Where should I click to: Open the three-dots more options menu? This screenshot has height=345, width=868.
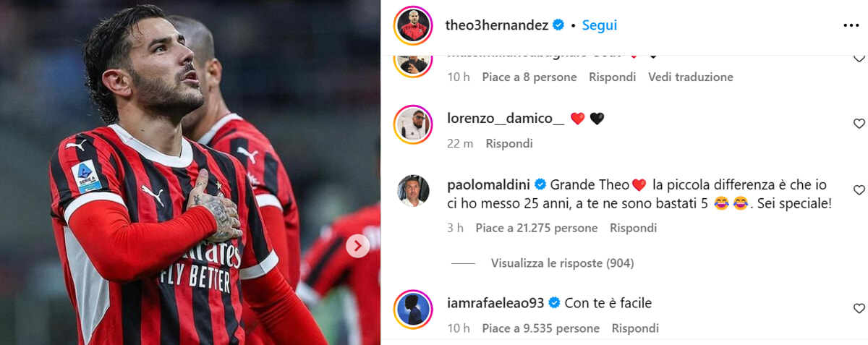(x=851, y=25)
